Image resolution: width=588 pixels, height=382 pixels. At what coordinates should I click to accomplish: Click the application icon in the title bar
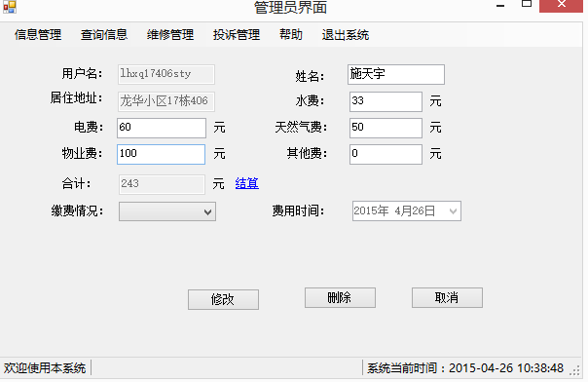pyautogui.click(x=10, y=7)
